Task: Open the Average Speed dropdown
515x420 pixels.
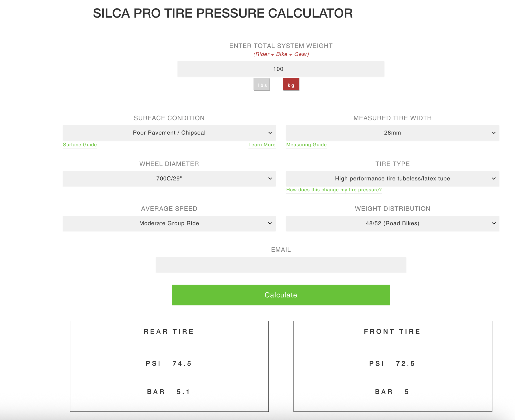Action: point(169,223)
